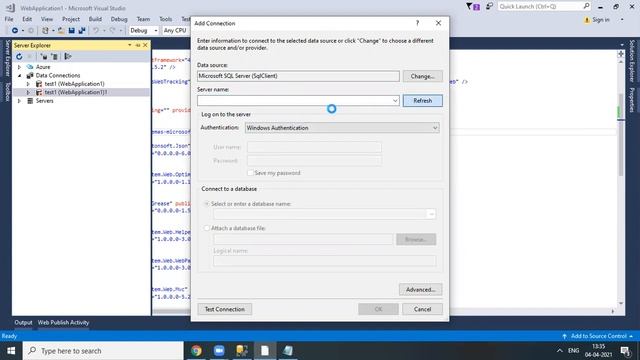Open the Any CPU platform dropdown
This screenshot has width=640, height=360.
(x=175, y=31)
